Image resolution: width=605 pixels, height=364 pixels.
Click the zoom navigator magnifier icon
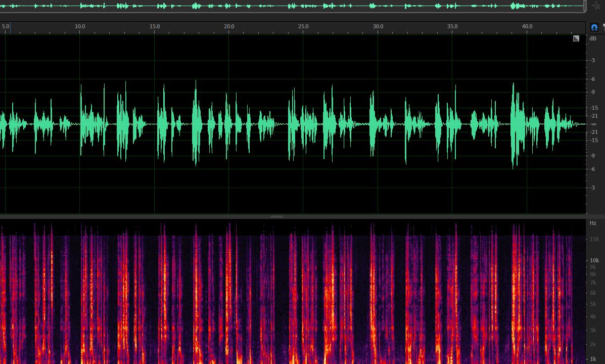pos(596,6)
